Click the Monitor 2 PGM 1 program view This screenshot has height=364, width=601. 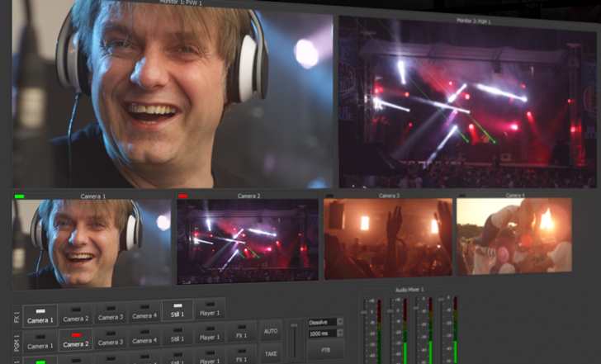tap(467, 103)
